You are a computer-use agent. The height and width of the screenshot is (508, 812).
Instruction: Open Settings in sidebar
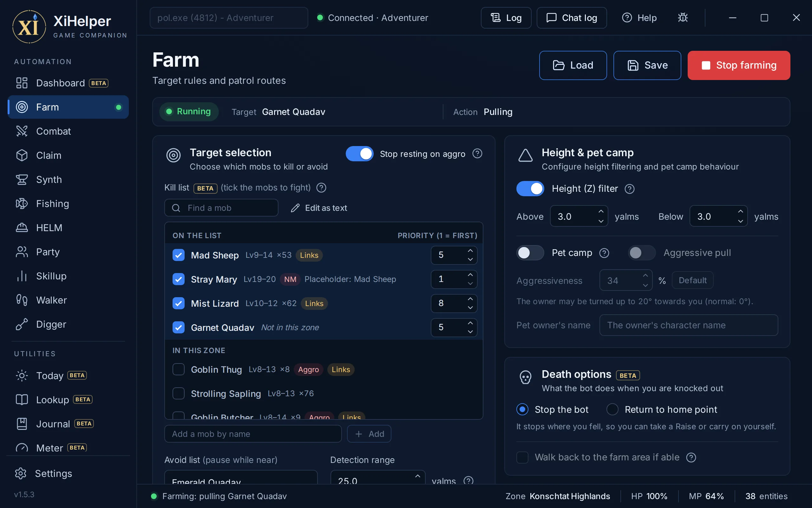pos(68,473)
